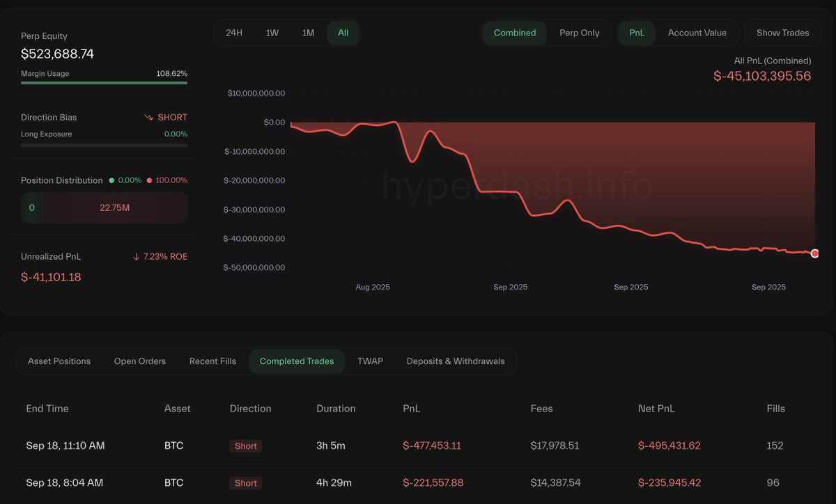836x504 pixels.
Task: Sort by End Time column header
Action: tap(47, 409)
